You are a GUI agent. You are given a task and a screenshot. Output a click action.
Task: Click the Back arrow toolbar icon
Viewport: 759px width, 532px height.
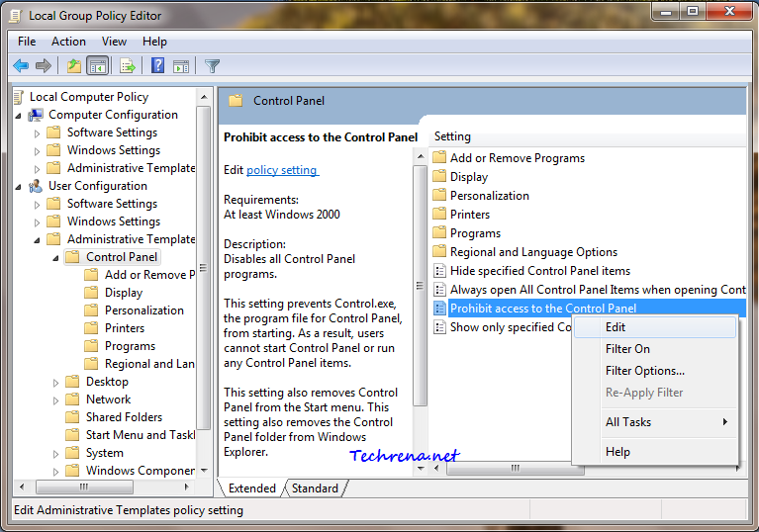(21, 65)
